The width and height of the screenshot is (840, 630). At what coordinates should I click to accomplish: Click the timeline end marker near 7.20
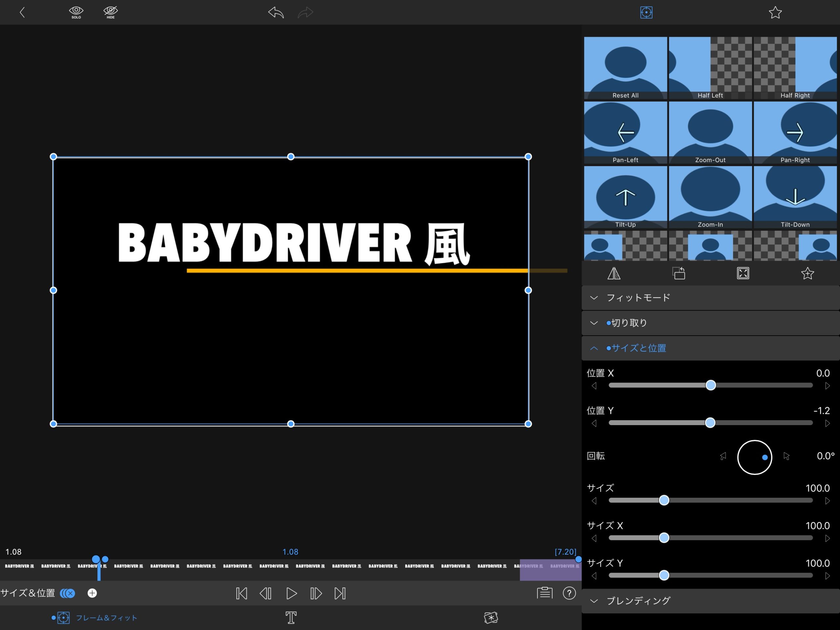pyautogui.click(x=578, y=559)
